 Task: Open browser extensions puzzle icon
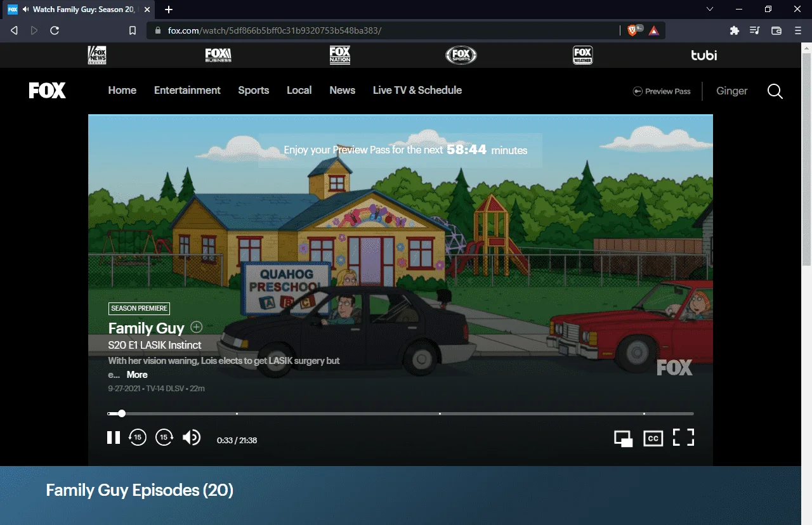coord(735,30)
